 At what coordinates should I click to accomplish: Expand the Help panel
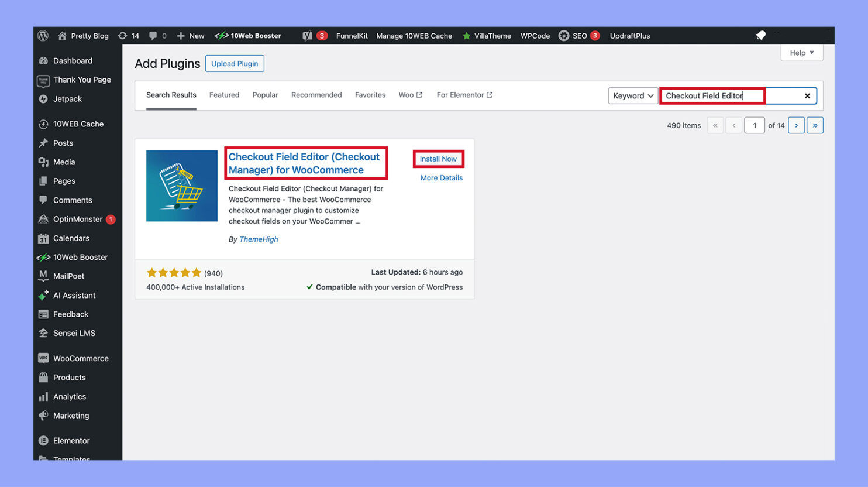801,53
